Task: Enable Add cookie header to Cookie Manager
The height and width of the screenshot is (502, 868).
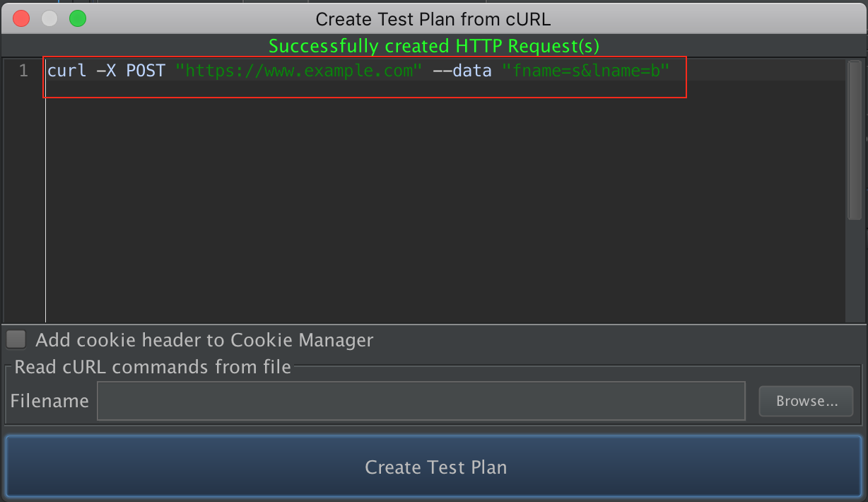Action: [16, 340]
